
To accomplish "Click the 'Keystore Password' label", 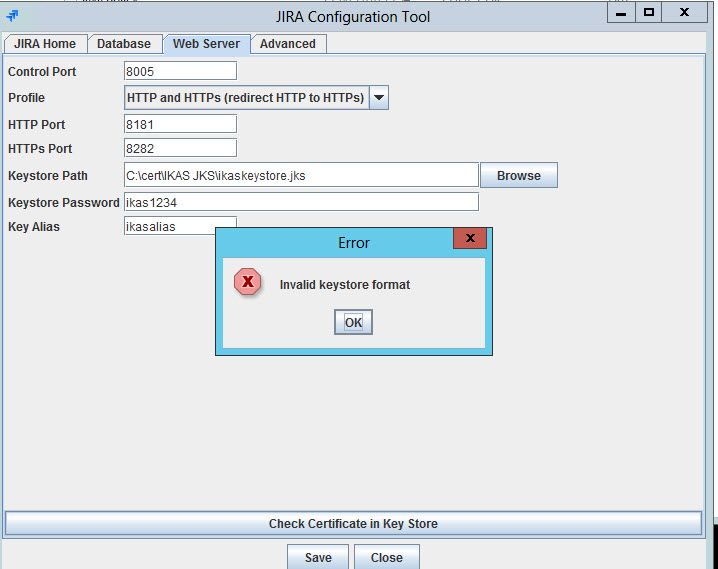I will click(x=64, y=203).
